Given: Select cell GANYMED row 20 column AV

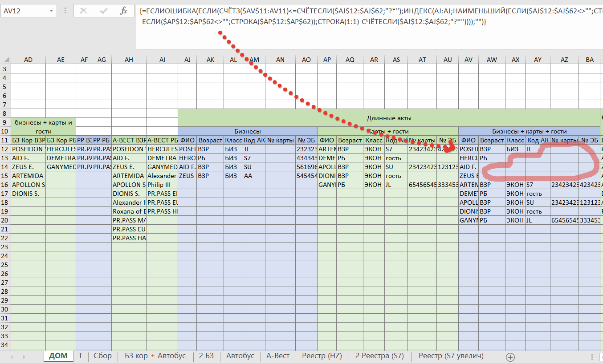Looking at the screenshot, I should (469, 220).
